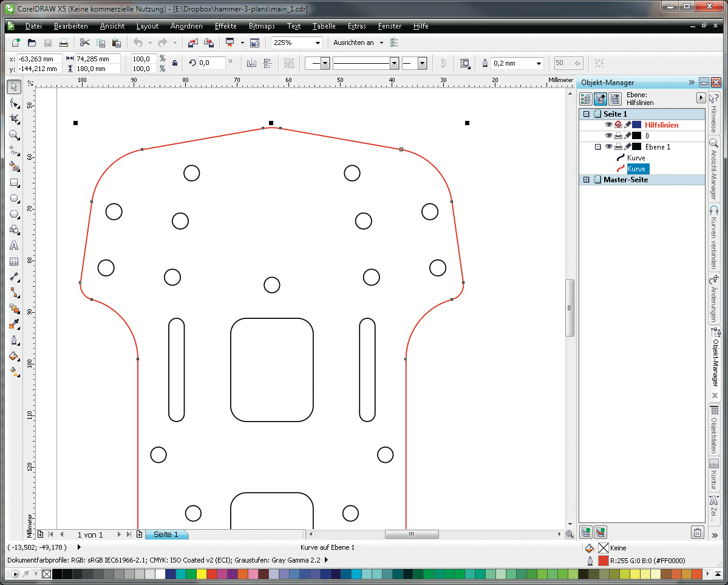The image size is (728, 585).
Task: Pick the Rectangle tool
Action: pyautogui.click(x=14, y=182)
